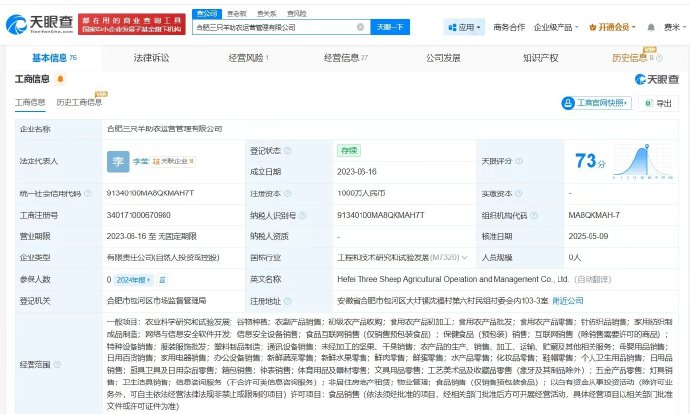Image resolution: width=690 pixels, height=414 pixels.
Task: Click help icon beside 经营范围
Action: point(57,364)
